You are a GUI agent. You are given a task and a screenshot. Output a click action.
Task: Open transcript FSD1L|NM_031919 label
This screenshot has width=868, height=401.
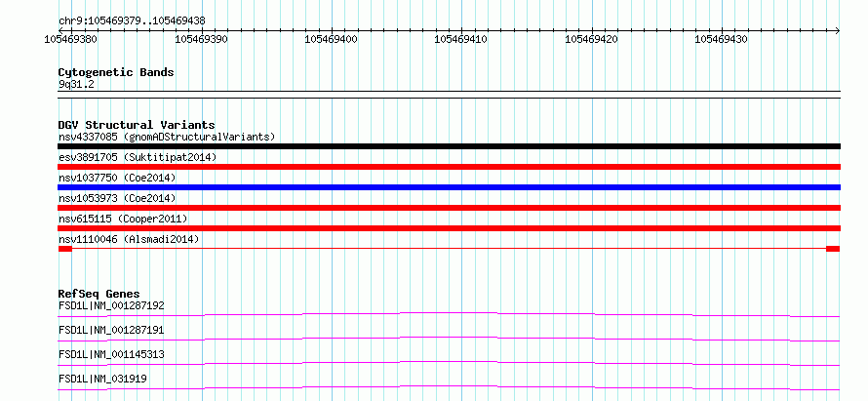click(103, 379)
